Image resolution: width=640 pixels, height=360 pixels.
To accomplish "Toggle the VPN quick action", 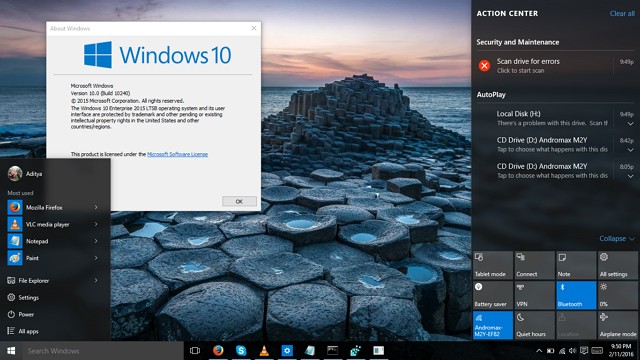I will pos(534,295).
